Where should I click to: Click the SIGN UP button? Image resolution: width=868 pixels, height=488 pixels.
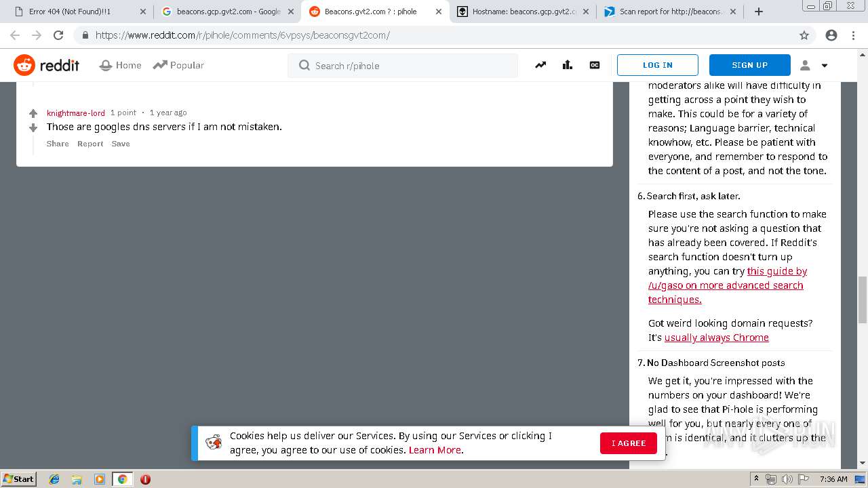point(749,65)
